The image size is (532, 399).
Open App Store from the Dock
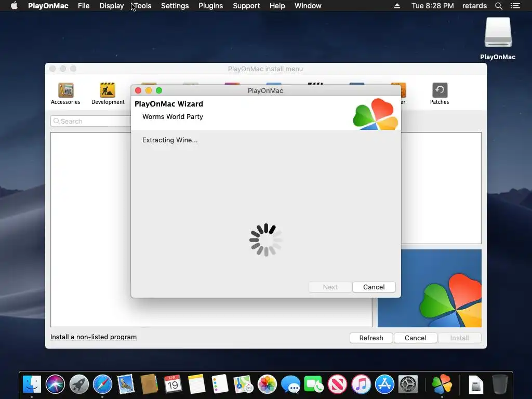pyautogui.click(x=384, y=384)
